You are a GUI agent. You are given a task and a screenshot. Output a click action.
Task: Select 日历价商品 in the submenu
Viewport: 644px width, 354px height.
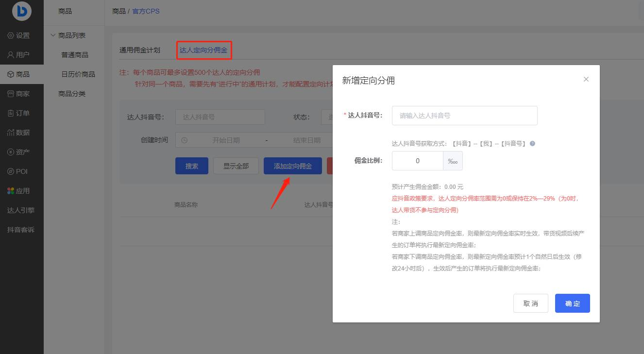click(x=78, y=74)
